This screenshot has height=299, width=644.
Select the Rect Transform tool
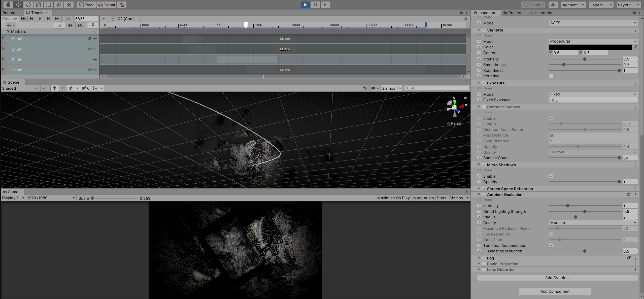pos(49,5)
